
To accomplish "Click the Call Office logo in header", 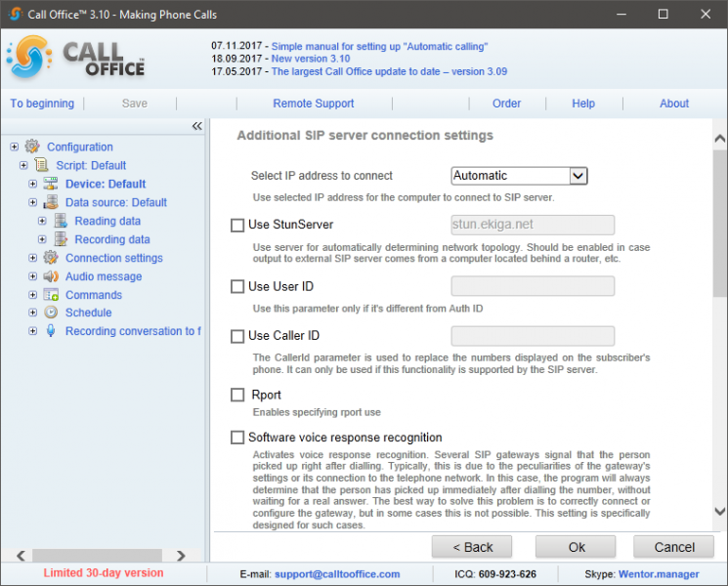I will tap(76, 58).
